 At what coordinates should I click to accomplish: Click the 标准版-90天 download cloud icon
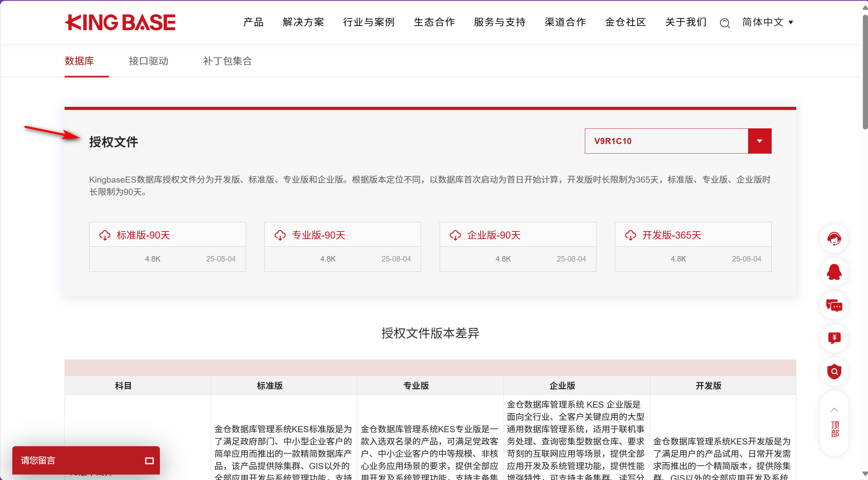pyautogui.click(x=105, y=235)
